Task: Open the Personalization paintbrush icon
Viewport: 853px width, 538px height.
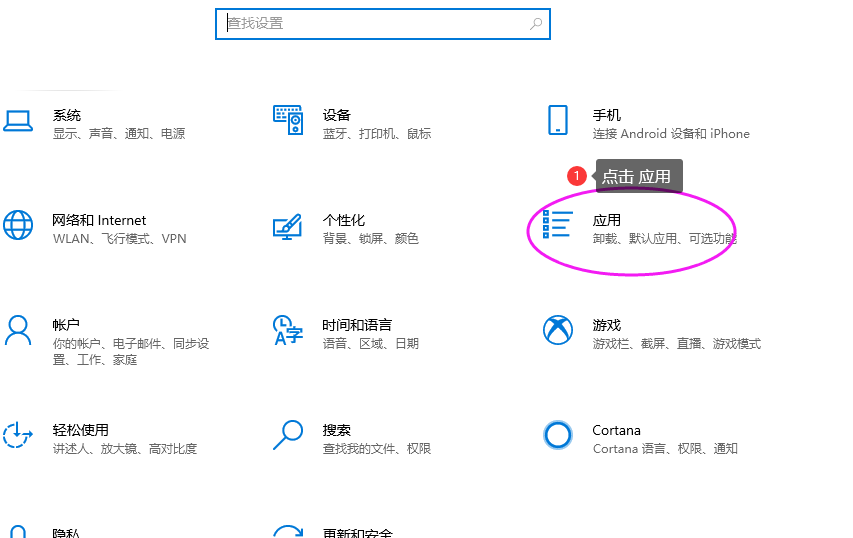Action: [x=288, y=226]
